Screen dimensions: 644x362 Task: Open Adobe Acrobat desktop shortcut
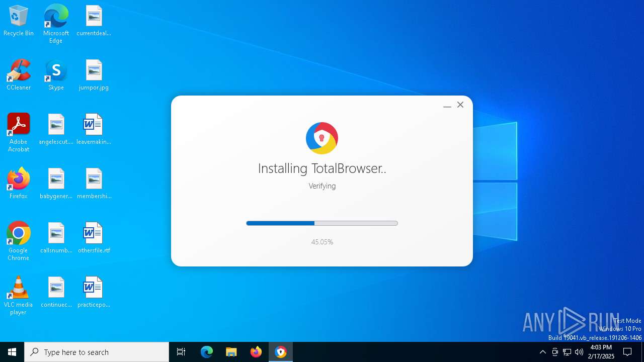[19, 133]
